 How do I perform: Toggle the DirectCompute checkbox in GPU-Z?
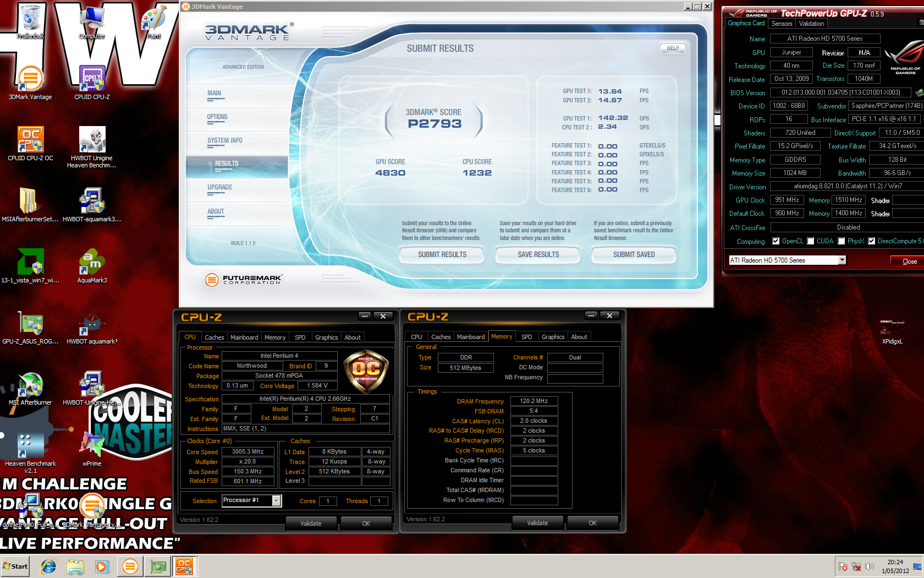pyautogui.click(x=871, y=241)
